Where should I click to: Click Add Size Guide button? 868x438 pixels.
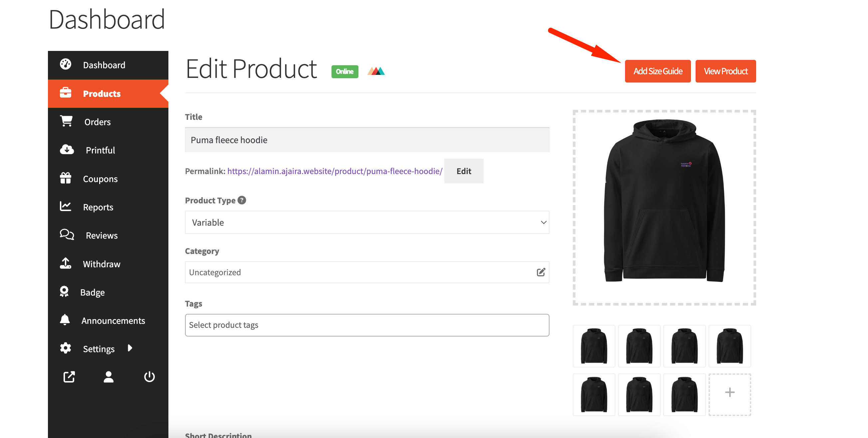(657, 71)
